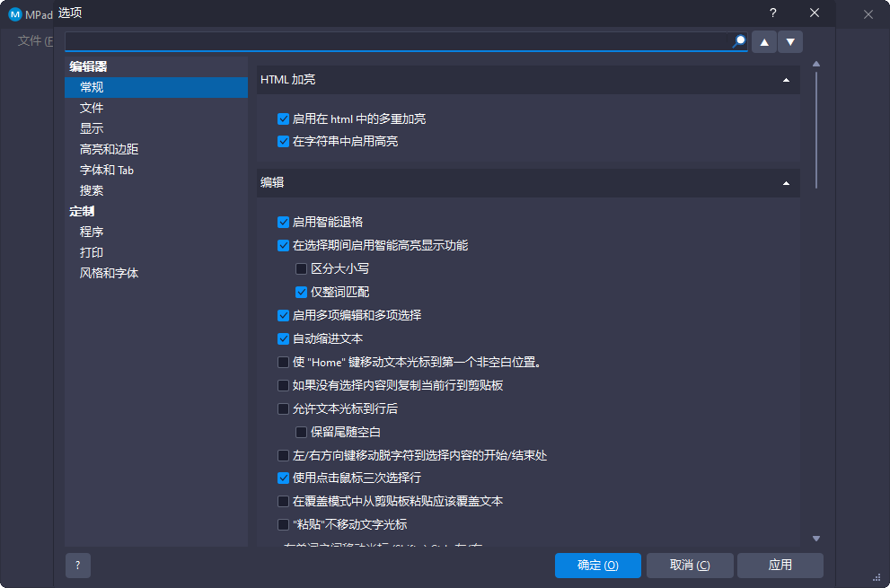
Task: Click the 应用 button
Action: click(780, 566)
